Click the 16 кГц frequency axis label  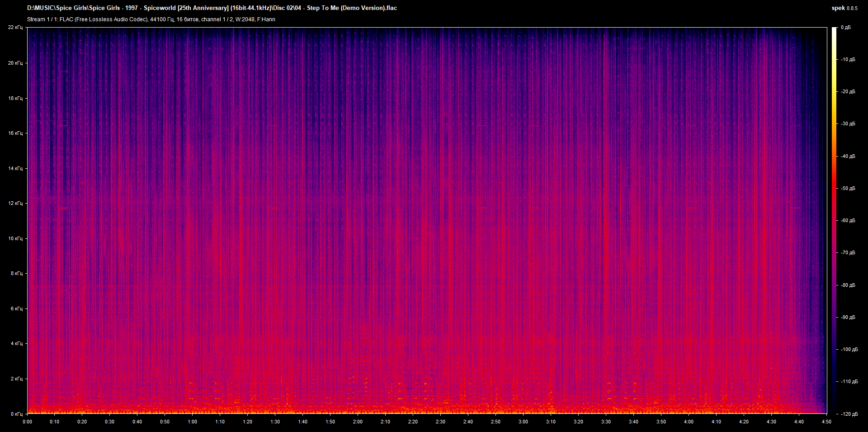point(15,133)
